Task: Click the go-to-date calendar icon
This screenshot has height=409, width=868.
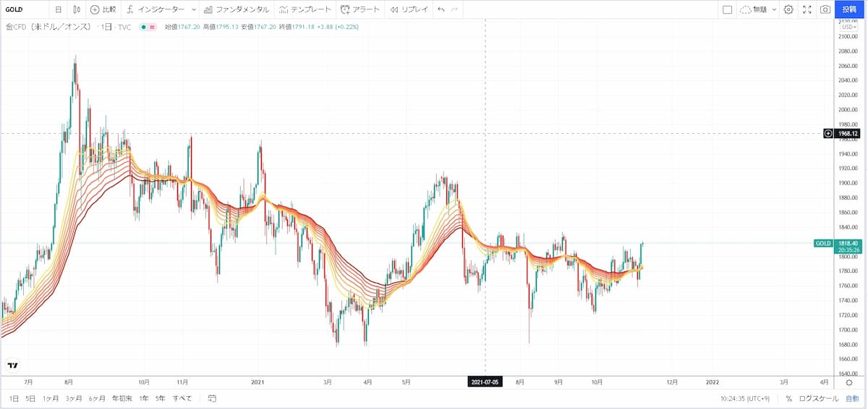Action: click(212, 398)
